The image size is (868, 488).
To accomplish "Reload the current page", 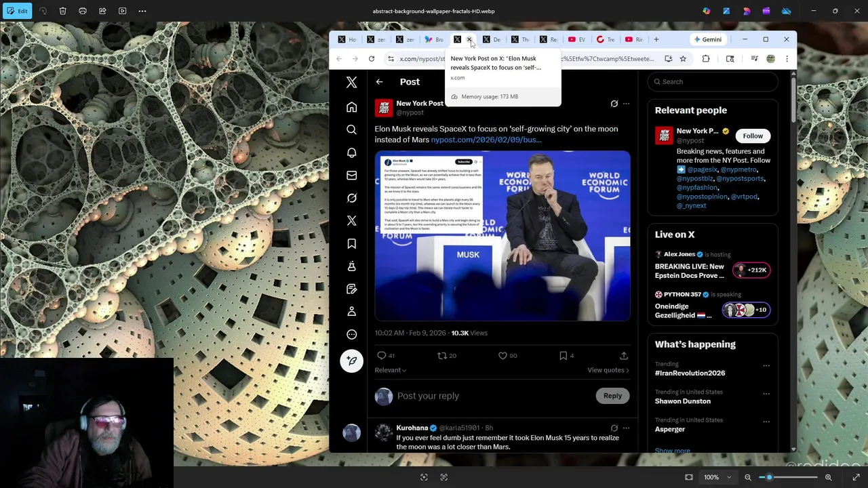I will [x=372, y=59].
